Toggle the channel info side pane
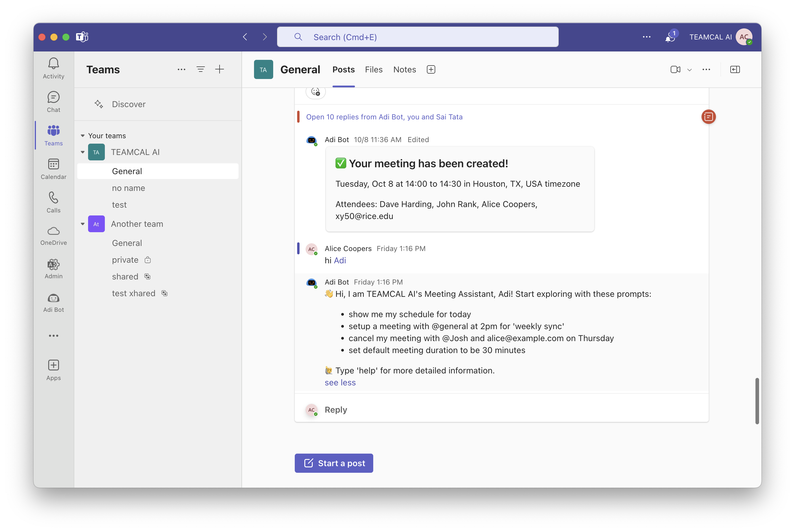The height and width of the screenshot is (532, 795). coord(734,69)
